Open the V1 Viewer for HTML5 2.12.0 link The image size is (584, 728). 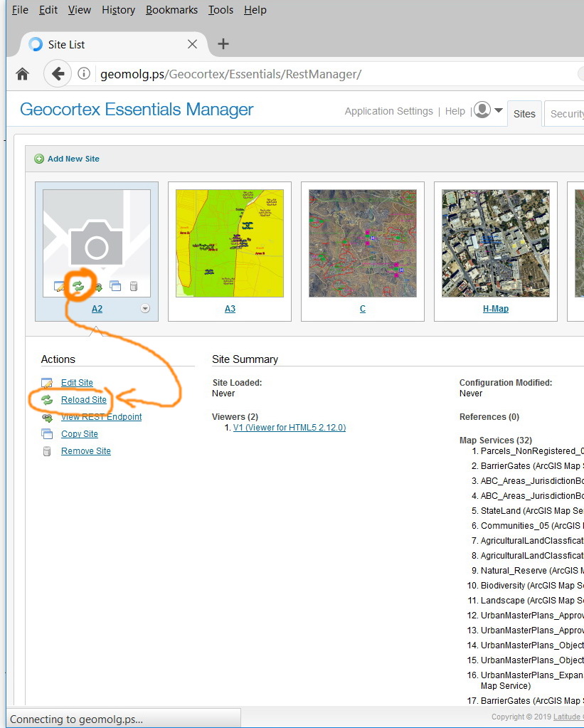click(x=290, y=427)
